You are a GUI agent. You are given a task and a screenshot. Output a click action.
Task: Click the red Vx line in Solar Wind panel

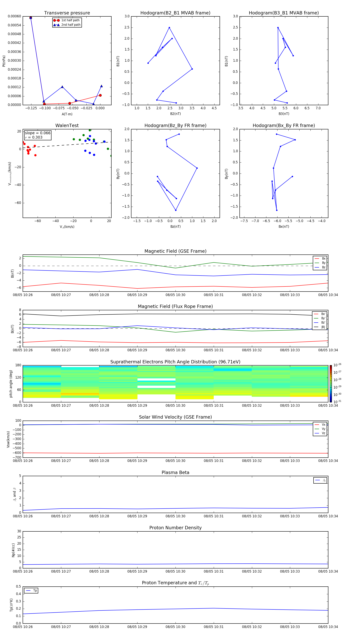tap(175, 453)
